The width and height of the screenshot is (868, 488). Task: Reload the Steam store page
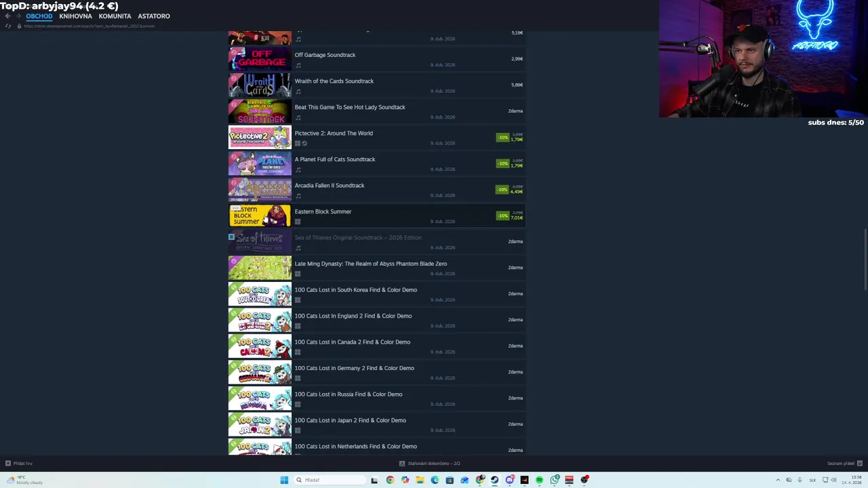pyautogui.click(x=8, y=26)
